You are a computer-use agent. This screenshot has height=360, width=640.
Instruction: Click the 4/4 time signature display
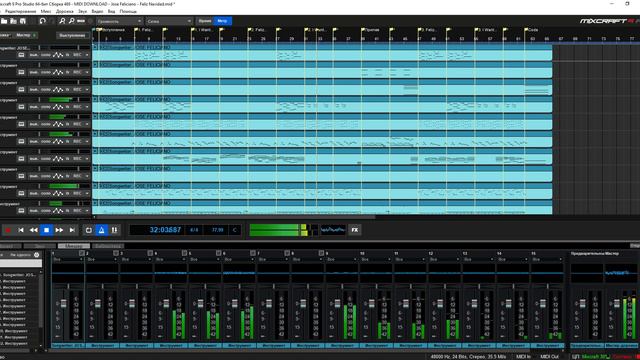click(194, 230)
